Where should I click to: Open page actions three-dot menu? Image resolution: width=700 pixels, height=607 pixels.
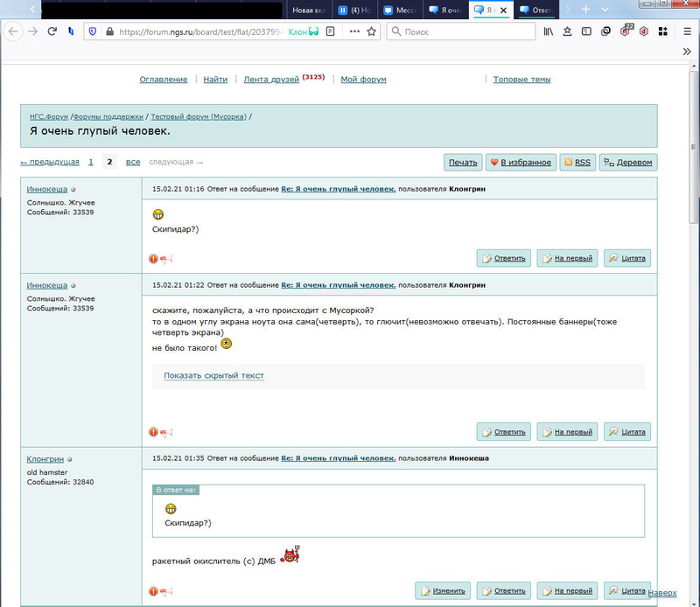click(353, 31)
